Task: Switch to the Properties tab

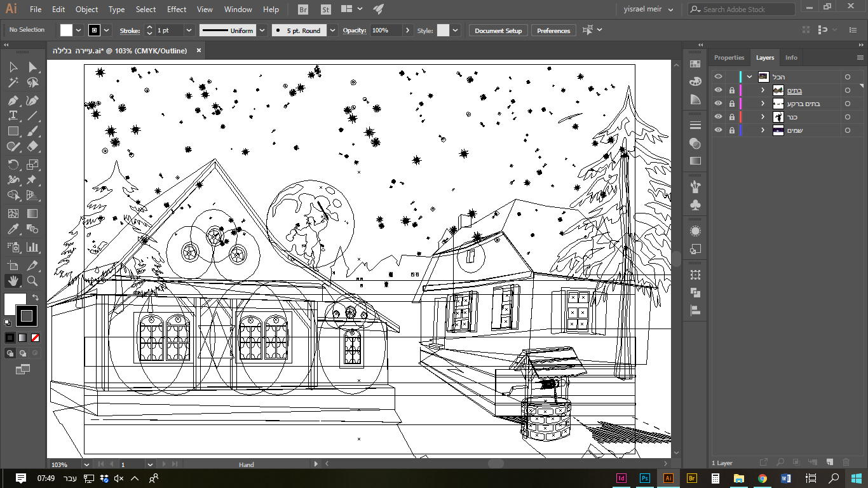Action: click(729, 58)
